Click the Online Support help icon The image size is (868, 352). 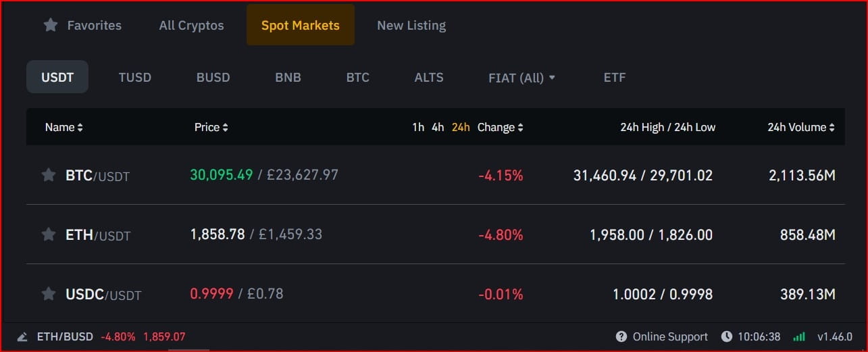[621, 336]
